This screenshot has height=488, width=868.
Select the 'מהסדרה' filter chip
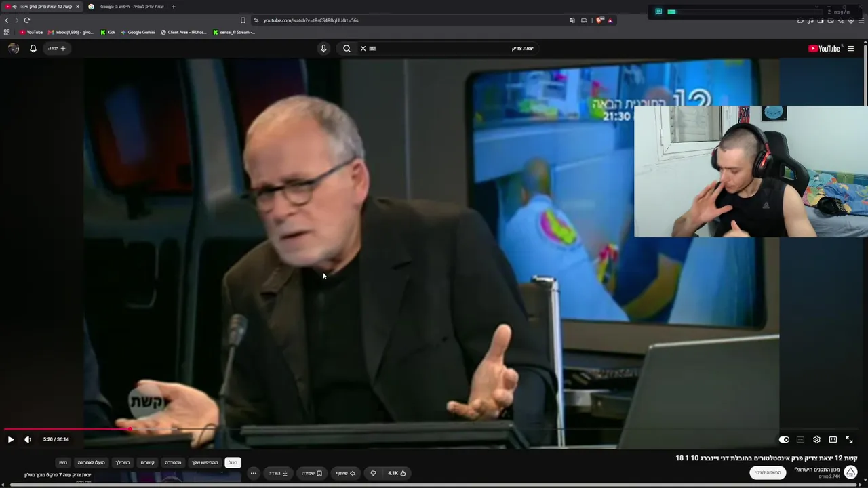pos(173,462)
